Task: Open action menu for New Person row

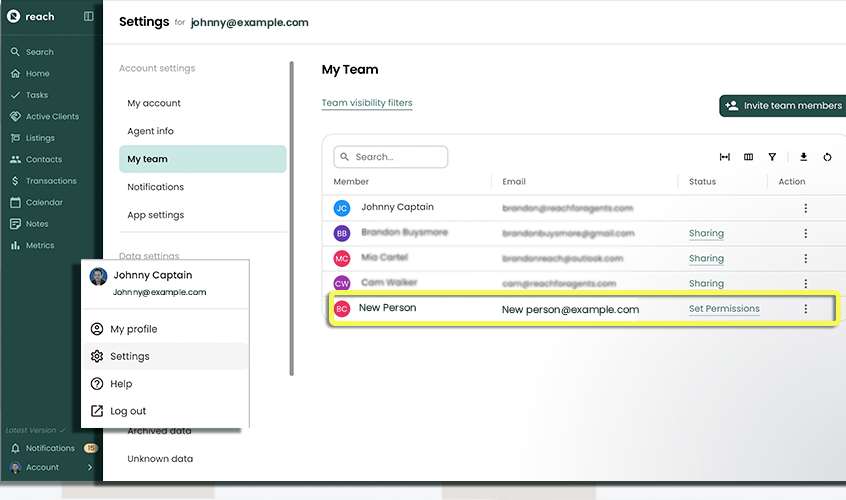Action: (x=805, y=309)
